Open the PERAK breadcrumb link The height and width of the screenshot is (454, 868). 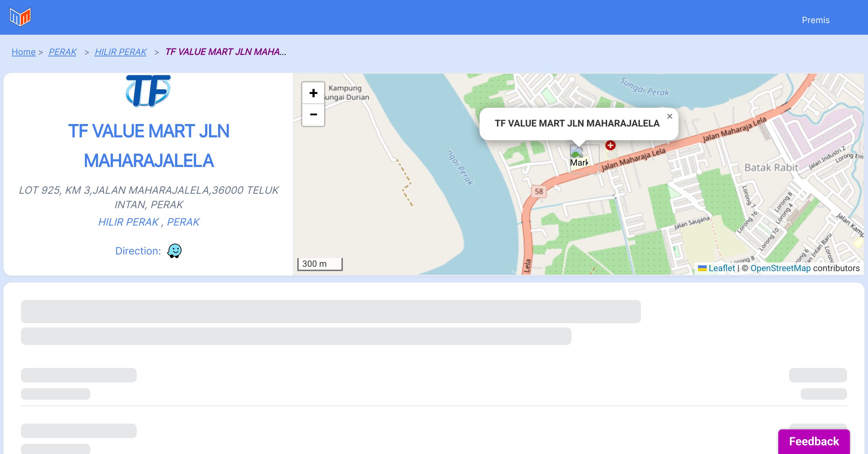coord(63,52)
